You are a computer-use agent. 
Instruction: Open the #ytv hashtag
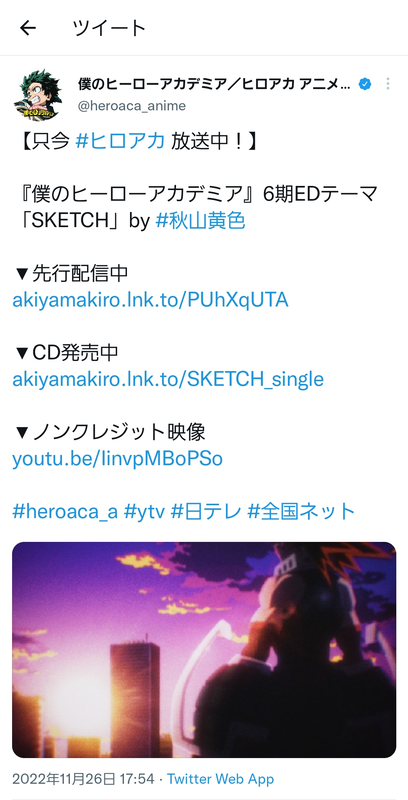pyautogui.click(x=145, y=511)
